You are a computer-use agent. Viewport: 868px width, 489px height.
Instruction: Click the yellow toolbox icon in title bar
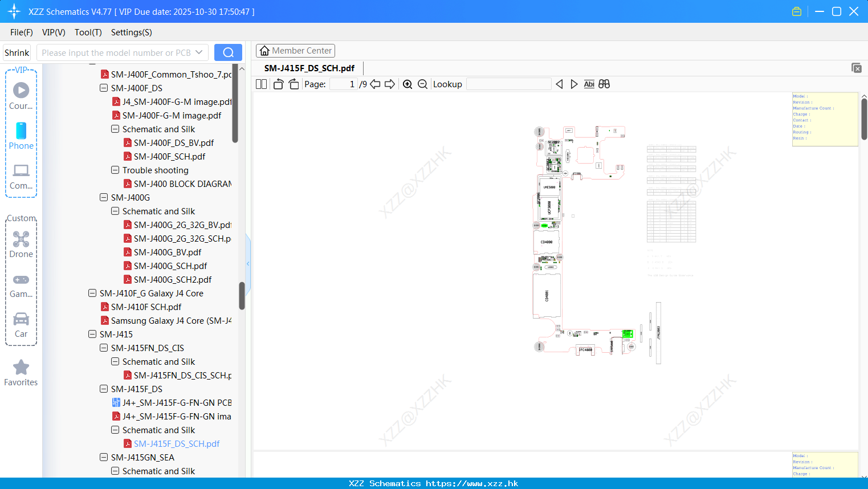click(x=797, y=11)
